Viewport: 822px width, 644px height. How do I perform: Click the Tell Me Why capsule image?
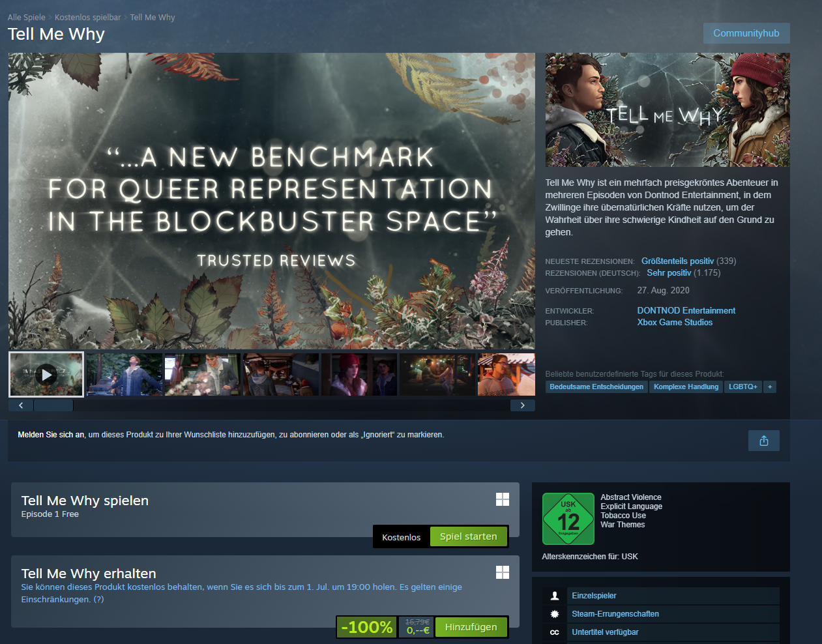coord(668,110)
